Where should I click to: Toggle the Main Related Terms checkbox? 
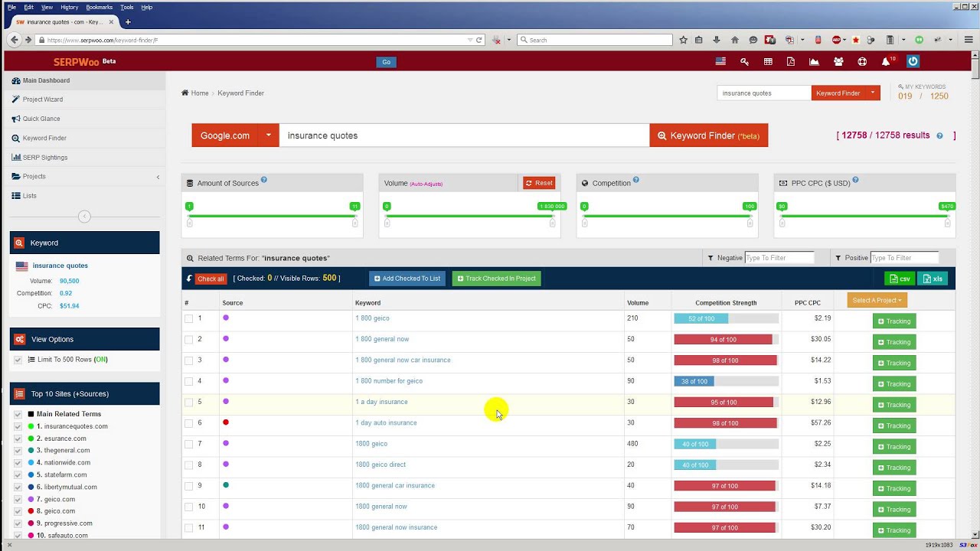[18, 414]
